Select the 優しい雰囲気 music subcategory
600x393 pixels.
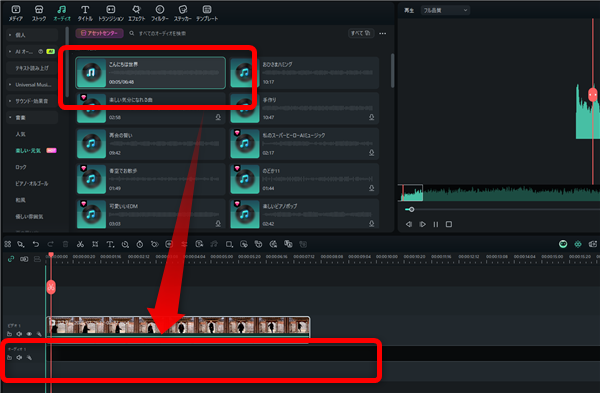[29, 216]
